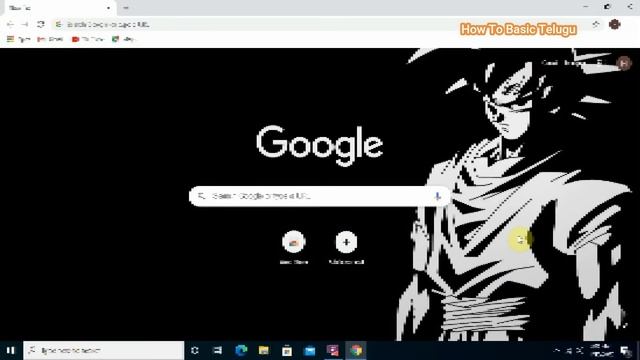Open the notification center icon
This screenshot has height=360, width=640.
tap(626, 350)
